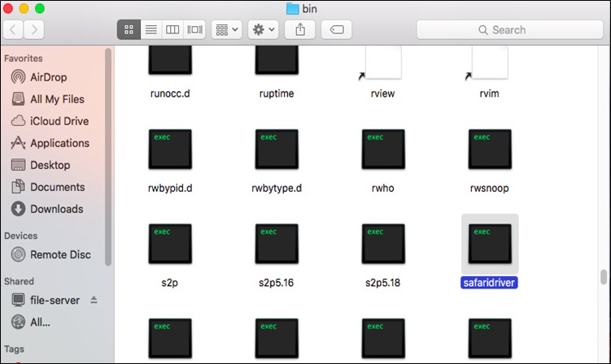Click the Tags section header
The height and width of the screenshot is (364, 611).
click(x=15, y=349)
